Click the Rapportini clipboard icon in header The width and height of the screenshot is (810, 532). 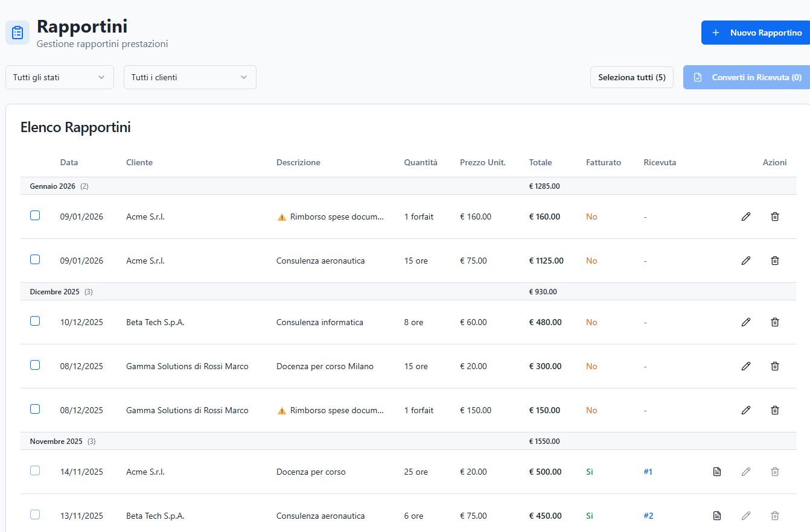pos(18,33)
